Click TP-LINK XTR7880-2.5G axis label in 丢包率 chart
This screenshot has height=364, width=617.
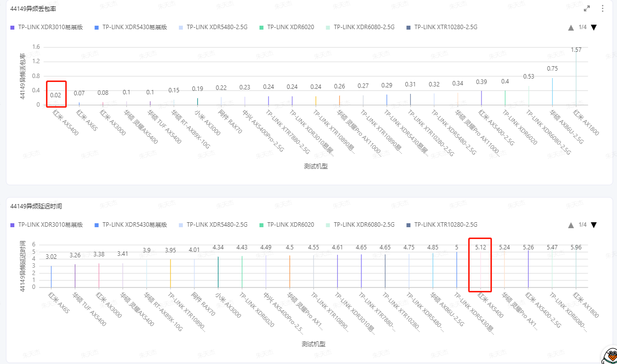point(288,132)
